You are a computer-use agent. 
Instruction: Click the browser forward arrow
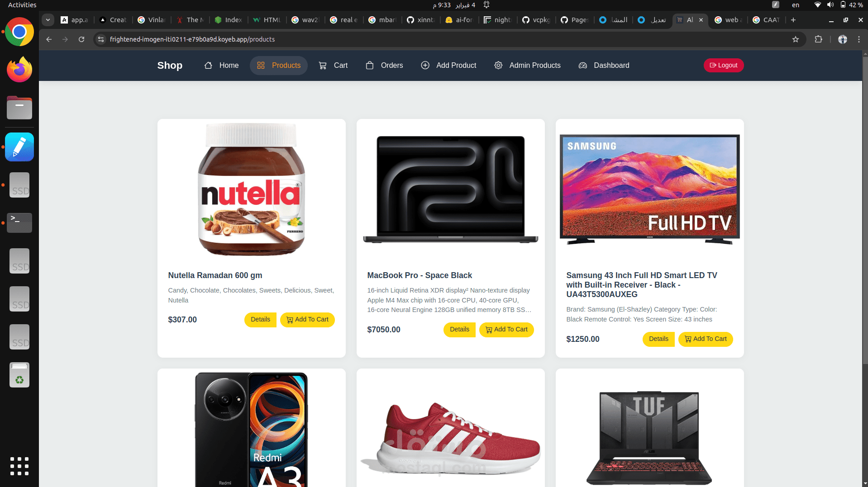click(x=65, y=39)
